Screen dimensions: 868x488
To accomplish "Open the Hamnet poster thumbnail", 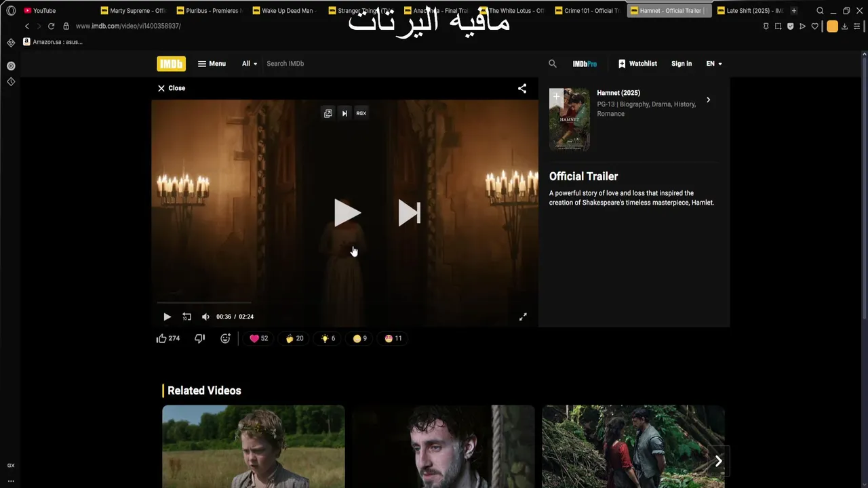I will pyautogui.click(x=570, y=119).
